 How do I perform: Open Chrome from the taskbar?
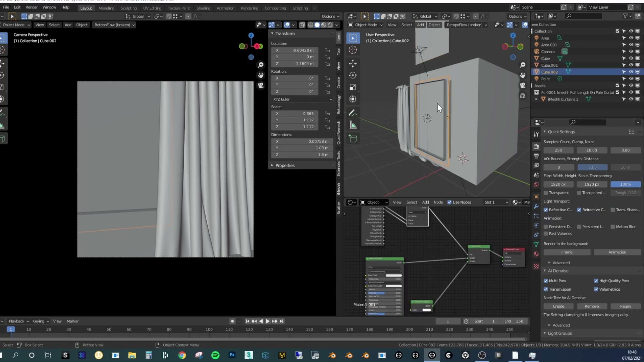click(x=182, y=355)
